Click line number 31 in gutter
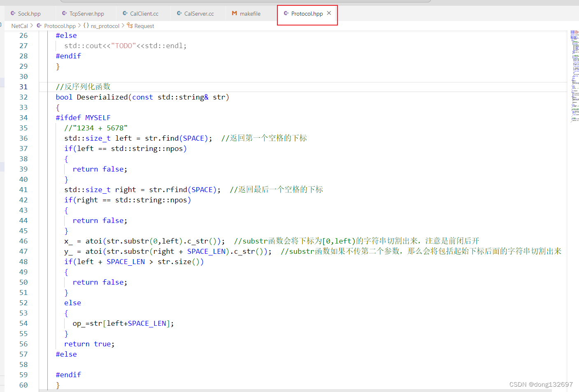This screenshot has height=392, width=579. click(23, 87)
